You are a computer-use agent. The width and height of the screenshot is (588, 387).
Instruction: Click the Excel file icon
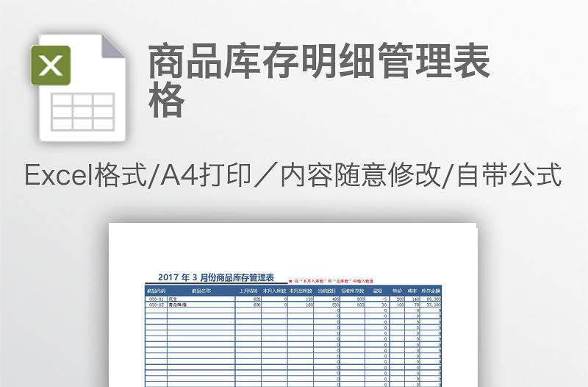click(78, 88)
